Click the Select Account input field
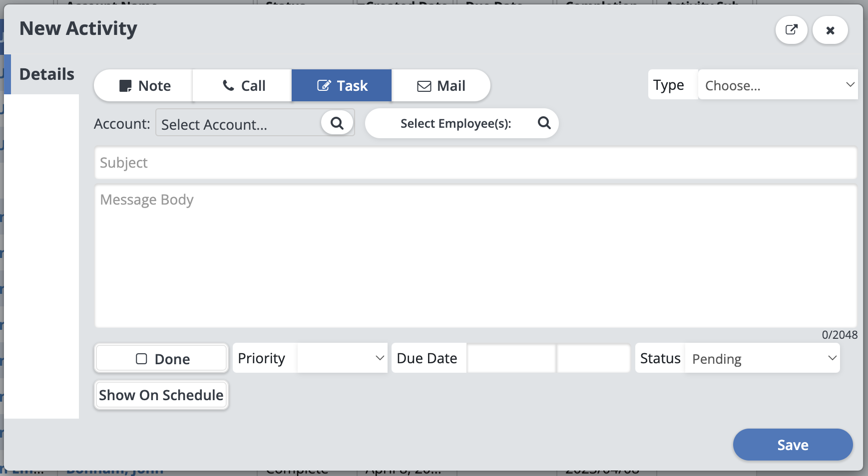This screenshot has height=476, width=868. tap(239, 124)
